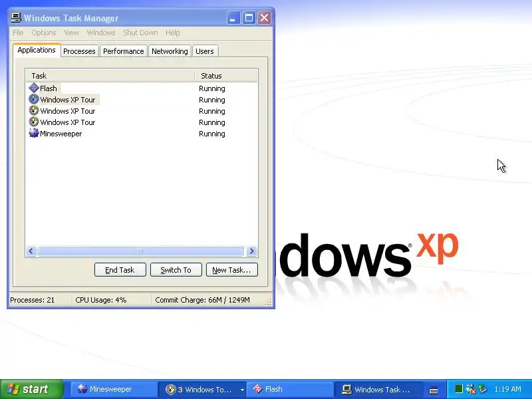Switch to the Processes tab
Image resolution: width=532 pixels, height=399 pixels.
(x=79, y=51)
